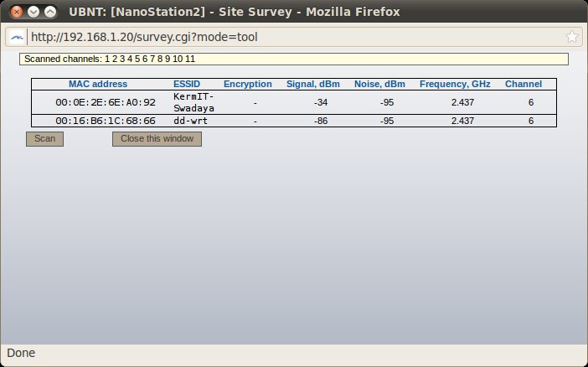Click MAC address 00:0E:2E:6E:A0:92
Image resolution: width=588 pixels, height=367 pixels.
point(106,102)
